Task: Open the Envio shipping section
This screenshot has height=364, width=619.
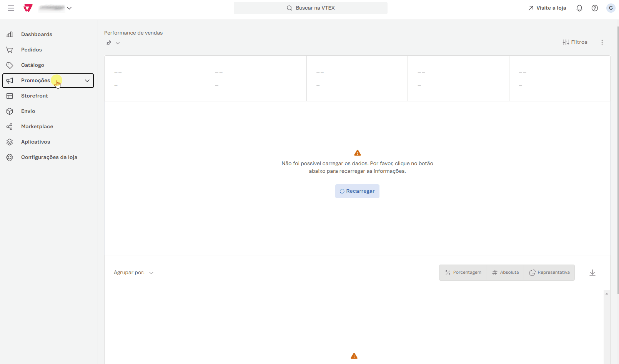Action: point(28,111)
